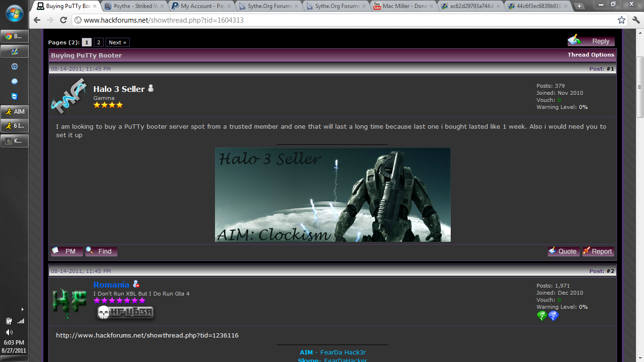644x362 pixels.
Task: Click the post #1 permalink
Action: click(x=611, y=69)
